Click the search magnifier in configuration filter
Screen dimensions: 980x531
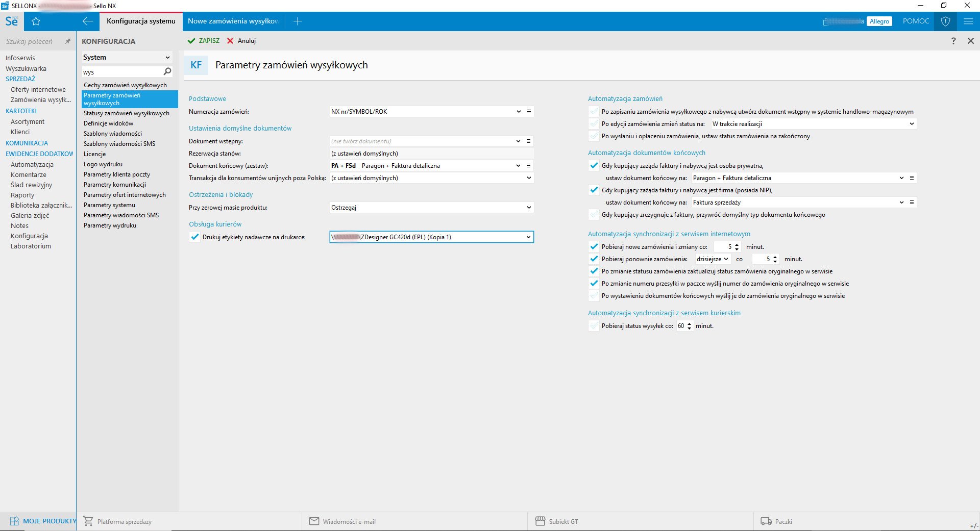(x=167, y=71)
